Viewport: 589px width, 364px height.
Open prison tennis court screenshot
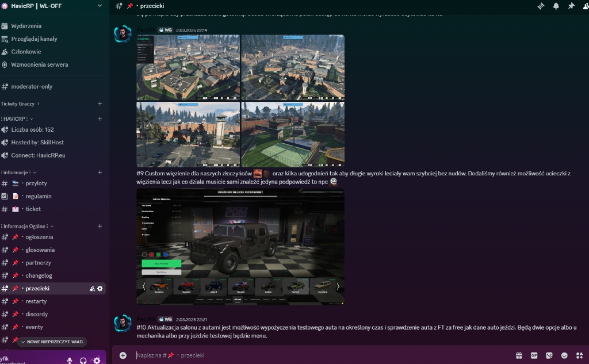pyautogui.click(x=293, y=135)
